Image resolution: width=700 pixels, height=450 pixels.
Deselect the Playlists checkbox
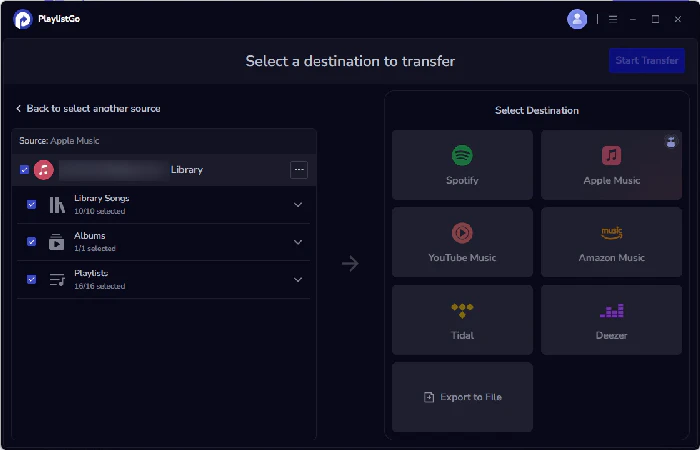pyautogui.click(x=32, y=280)
